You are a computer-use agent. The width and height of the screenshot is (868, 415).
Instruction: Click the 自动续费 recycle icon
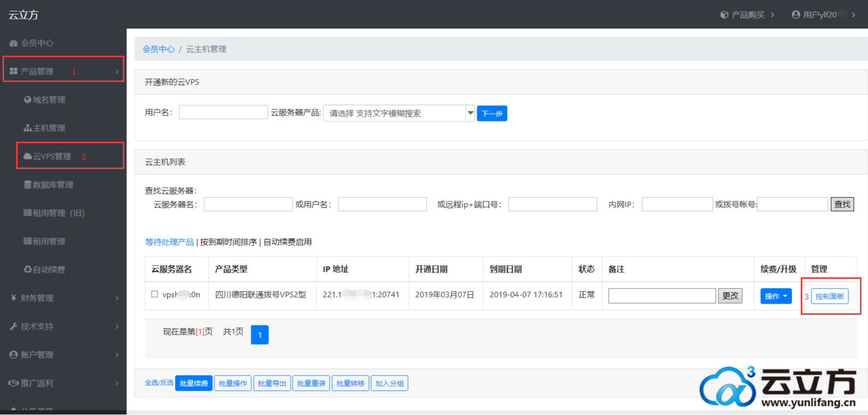[x=28, y=270]
